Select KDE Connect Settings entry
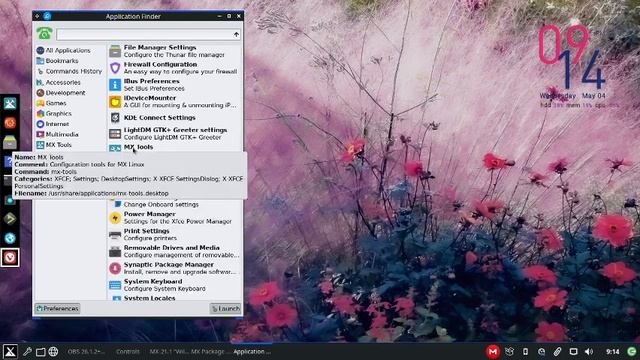 click(x=175, y=118)
